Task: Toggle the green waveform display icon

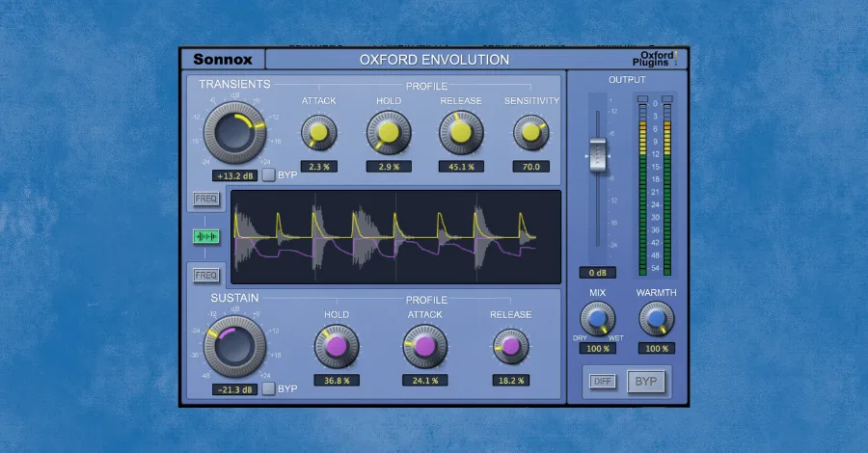Action: [x=206, y=237]
